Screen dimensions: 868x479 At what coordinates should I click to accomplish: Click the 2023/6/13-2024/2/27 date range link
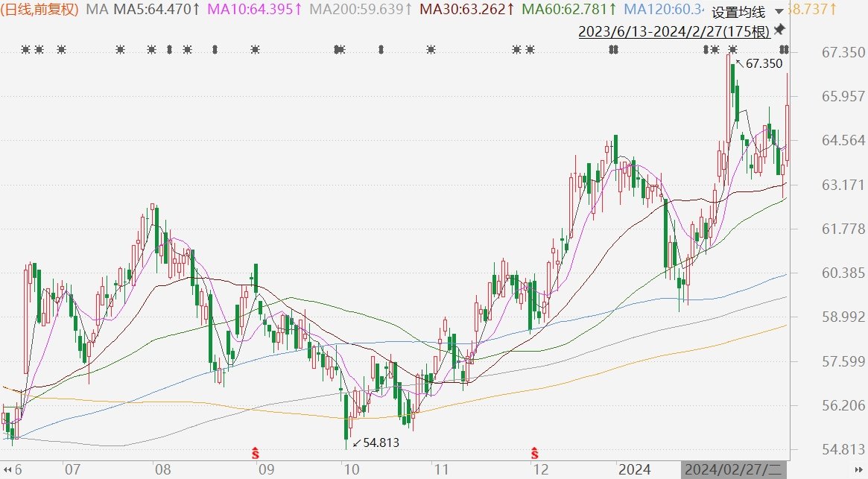[674, 31]
